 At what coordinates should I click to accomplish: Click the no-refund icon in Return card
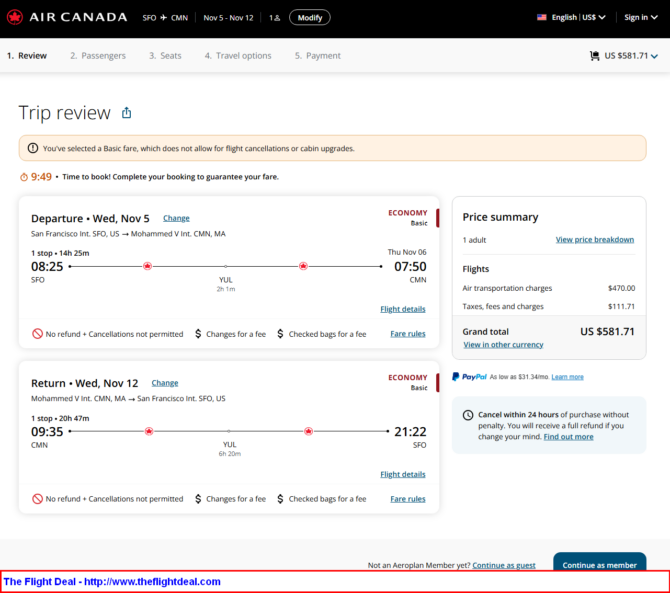[38, 499]
